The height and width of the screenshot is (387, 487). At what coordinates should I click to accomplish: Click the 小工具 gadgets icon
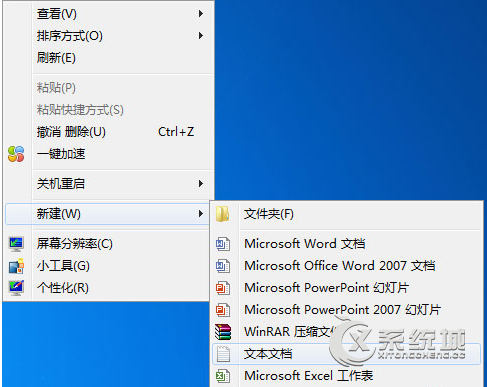(16, 266)
